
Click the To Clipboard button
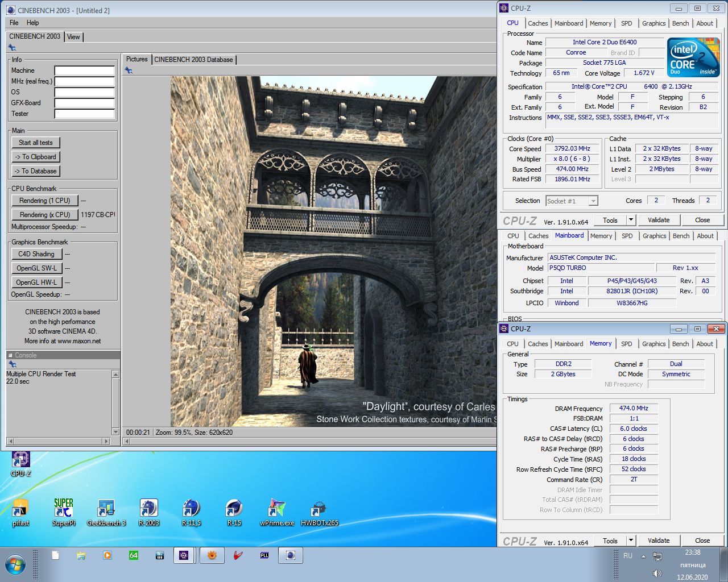[36, 157]
